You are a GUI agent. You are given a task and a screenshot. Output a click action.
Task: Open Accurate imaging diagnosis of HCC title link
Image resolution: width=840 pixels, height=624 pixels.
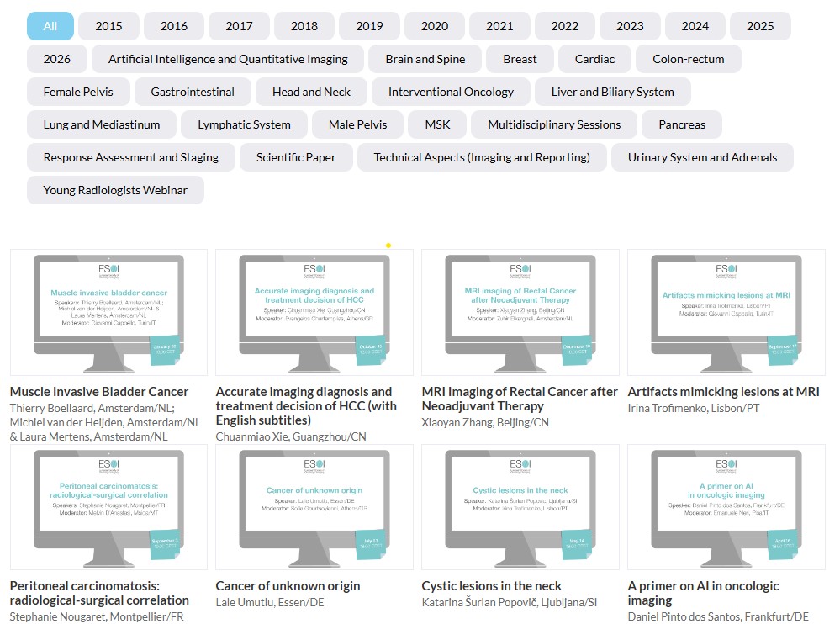(x=306, y=405)
